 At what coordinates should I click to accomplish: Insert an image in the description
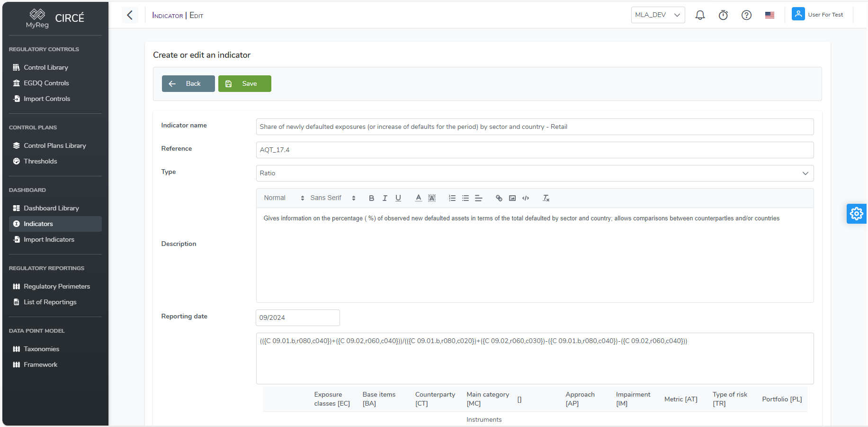[x=512, y=198]
